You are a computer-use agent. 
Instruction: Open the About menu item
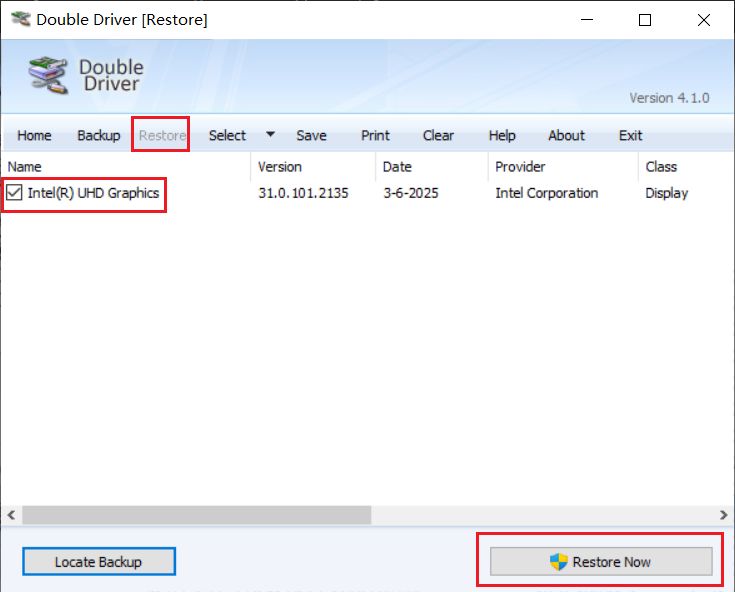tap(566, 136)
